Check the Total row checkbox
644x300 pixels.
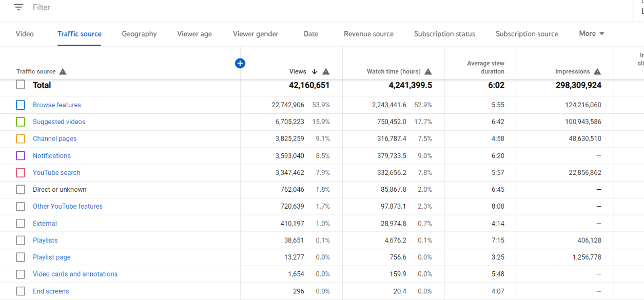(21, 85)
